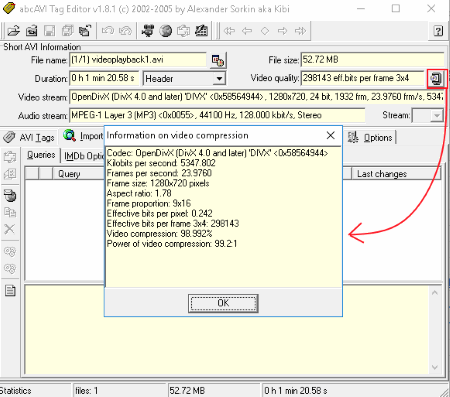The width and height of the screenshot is (450, 397).
Task: Click the second greyed sidebar icon with checkmarks
Action: pyautogui.click(x=10, y=174)
